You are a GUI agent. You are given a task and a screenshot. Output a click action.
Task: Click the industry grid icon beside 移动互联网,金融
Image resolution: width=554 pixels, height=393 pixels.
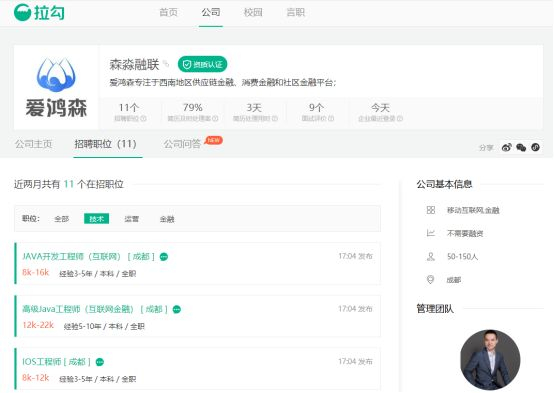point(430,210)
